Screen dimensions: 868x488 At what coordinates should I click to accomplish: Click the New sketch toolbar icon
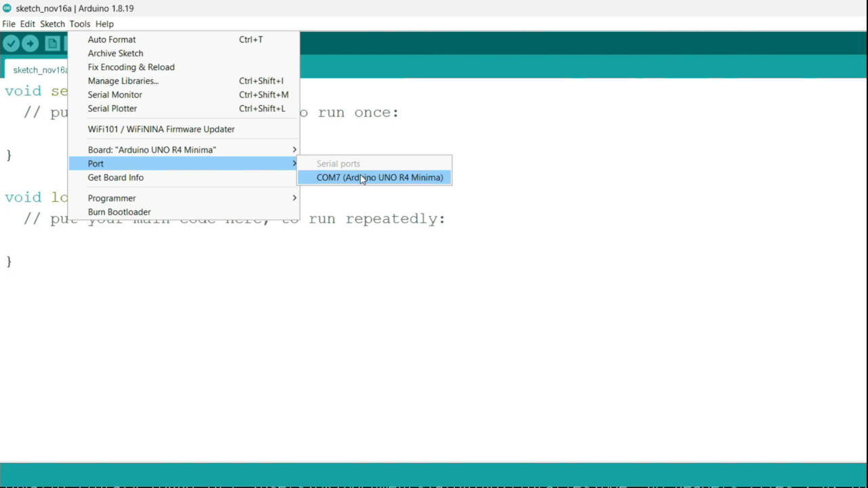(x=52, y=44)
